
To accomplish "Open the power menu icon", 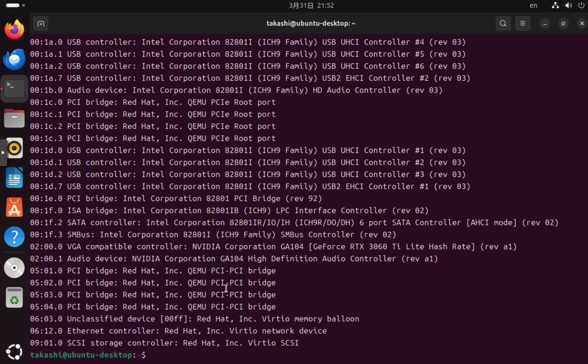I will click(x=581, y=5).
